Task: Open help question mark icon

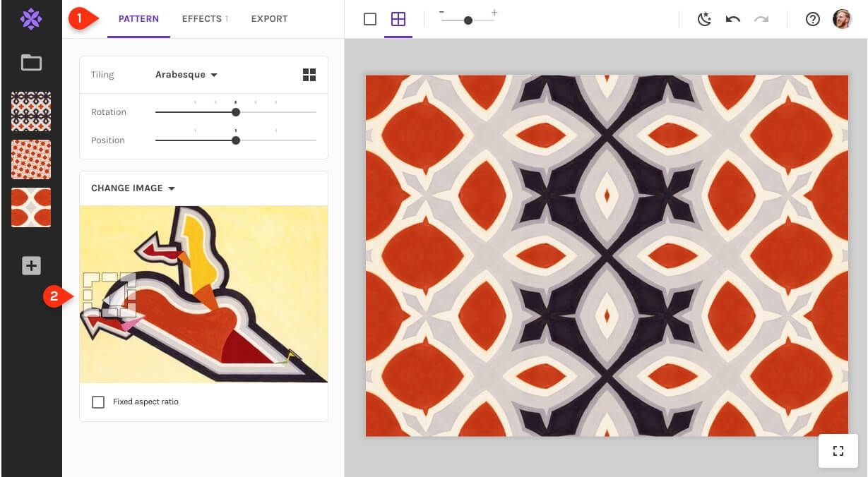Action: [x=813, y=19]
